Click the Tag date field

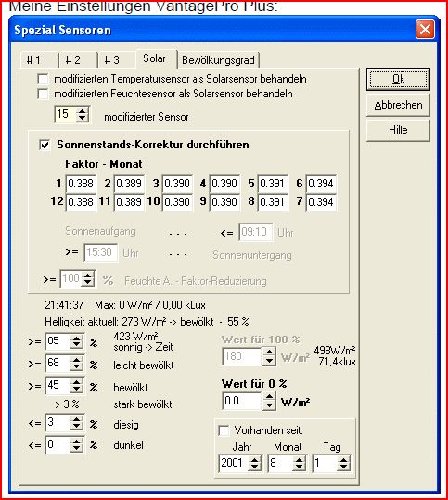coord(326,464)
